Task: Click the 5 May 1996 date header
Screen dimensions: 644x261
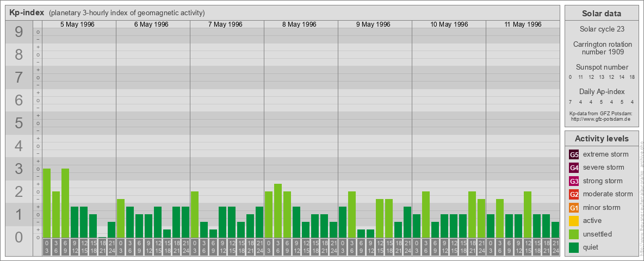Action: click(77, 24)
